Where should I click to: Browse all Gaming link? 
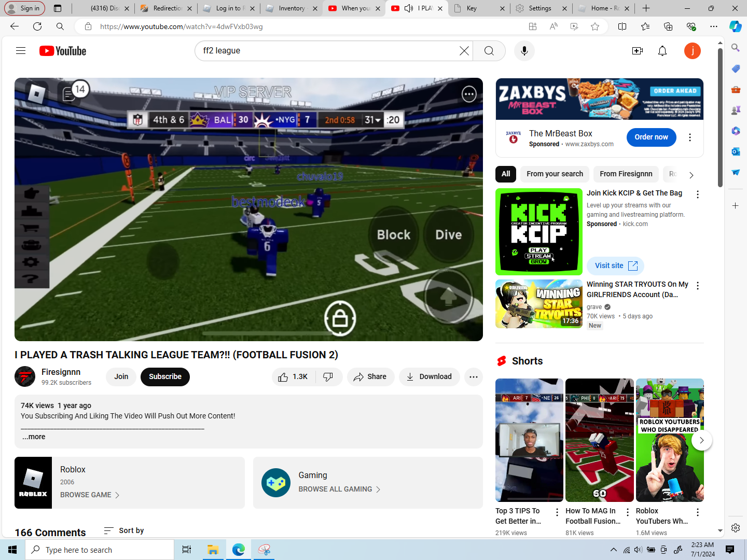pos(339,489)
